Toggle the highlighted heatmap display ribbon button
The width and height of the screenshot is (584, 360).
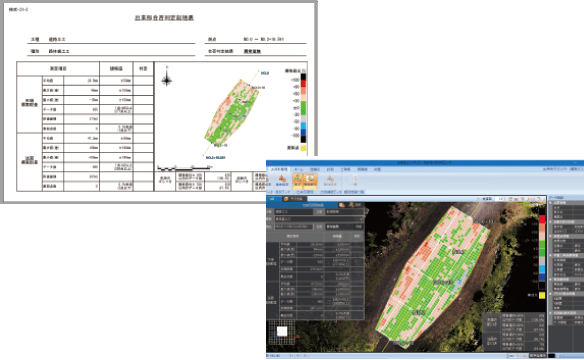point(298,181)
